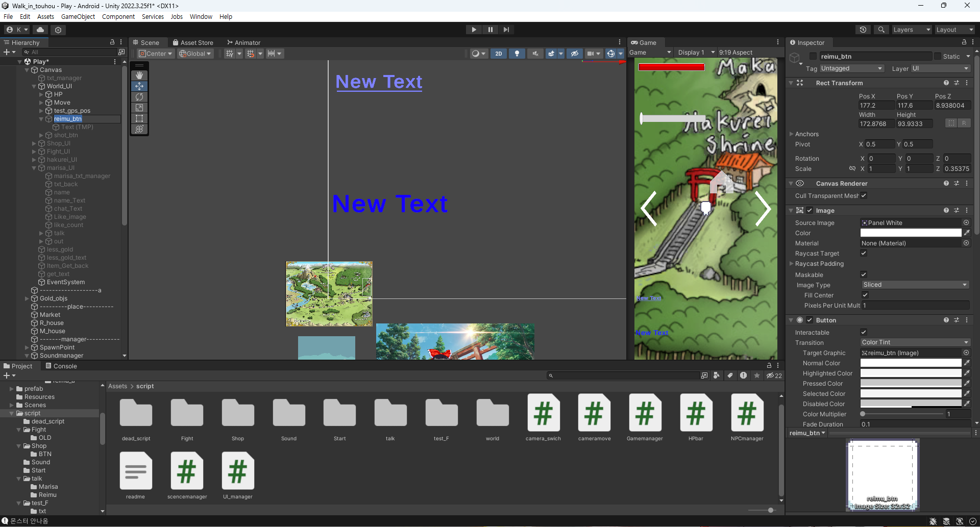
Task: Open the global Search magnifier icon
Action: [x=881, y=30]
